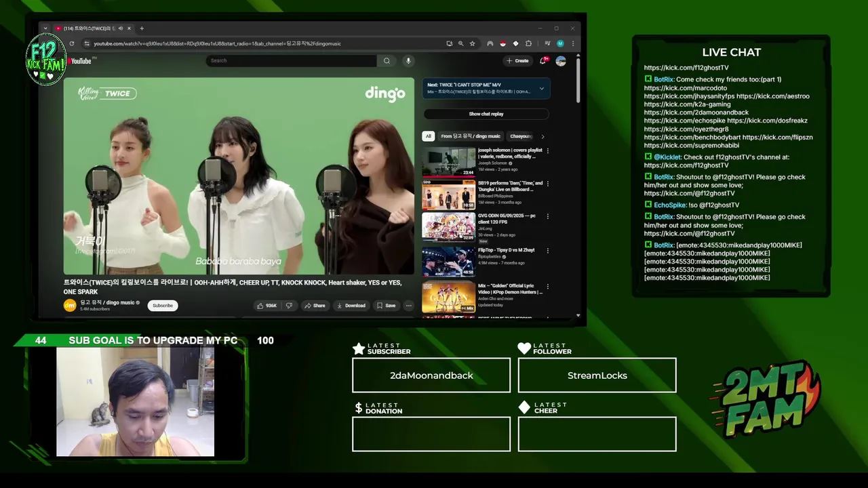Open options menu for FlipTop video

(x=548, y=251)
